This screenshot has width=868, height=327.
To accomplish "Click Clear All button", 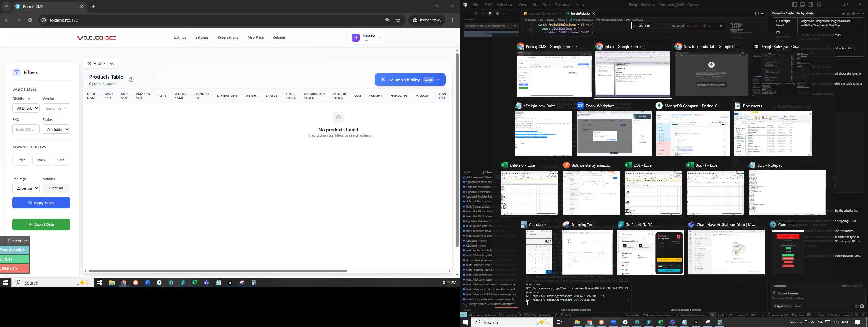I will [x=56, y=188].
